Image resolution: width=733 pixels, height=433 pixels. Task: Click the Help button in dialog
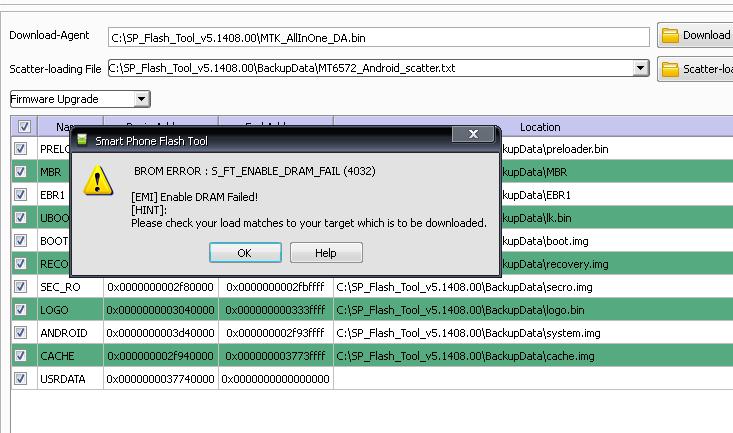[325, 253]
